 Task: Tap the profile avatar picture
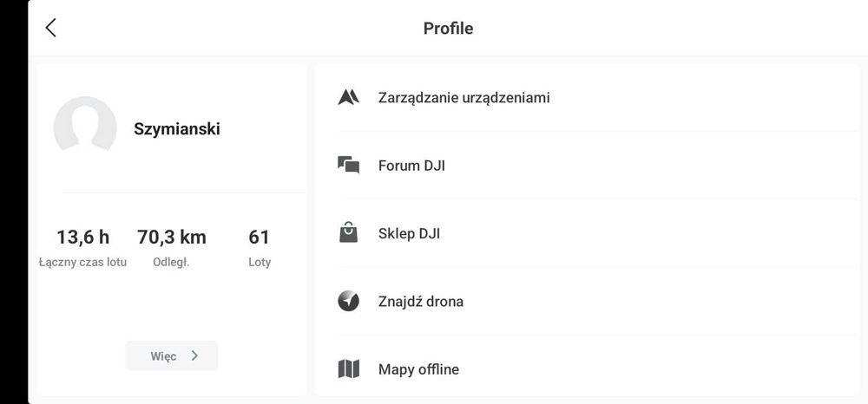coord(85,127)
